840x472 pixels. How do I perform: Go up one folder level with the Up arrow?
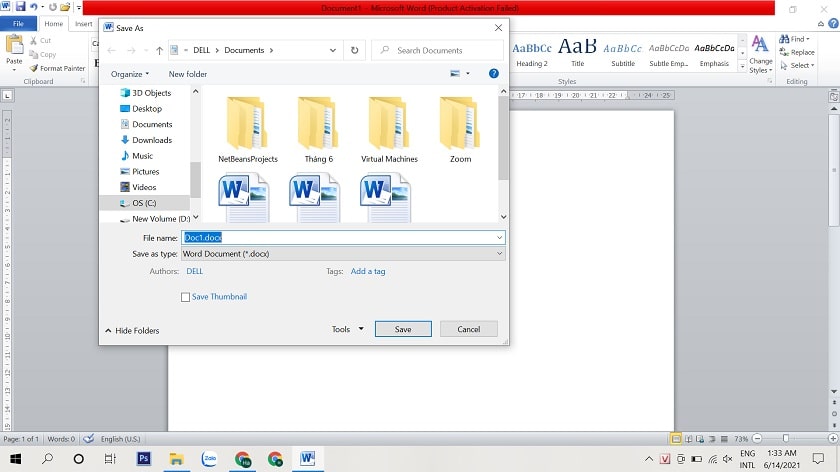158,50
